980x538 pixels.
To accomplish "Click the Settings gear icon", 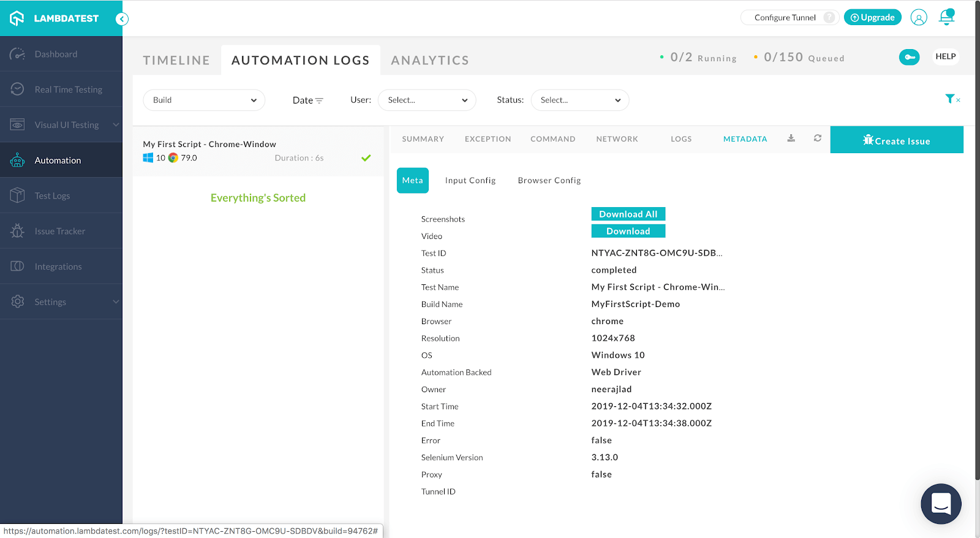I will (x=17, y=301).
